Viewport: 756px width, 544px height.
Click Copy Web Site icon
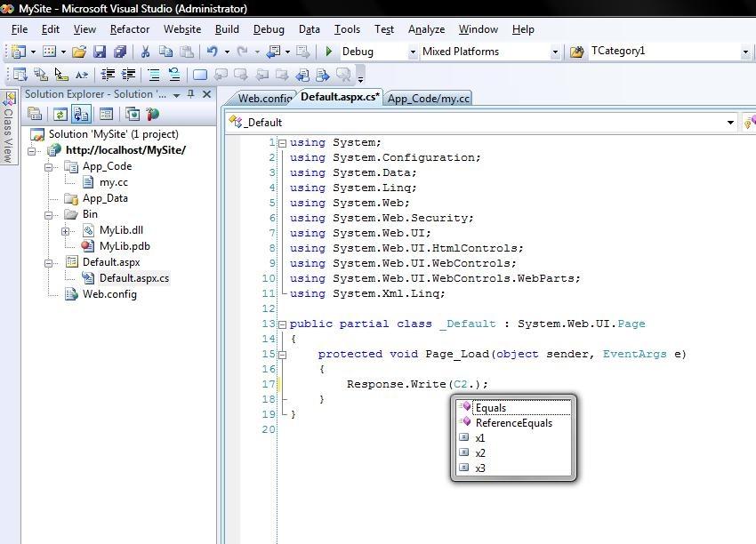coord(133,114)
